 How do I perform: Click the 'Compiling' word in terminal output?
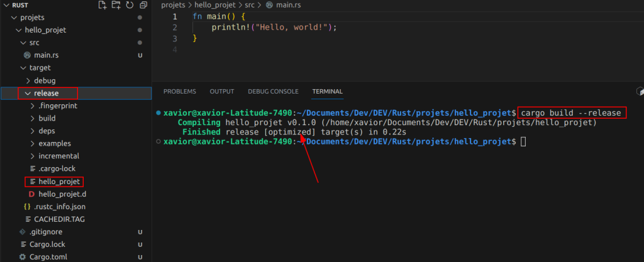point(199,123)
